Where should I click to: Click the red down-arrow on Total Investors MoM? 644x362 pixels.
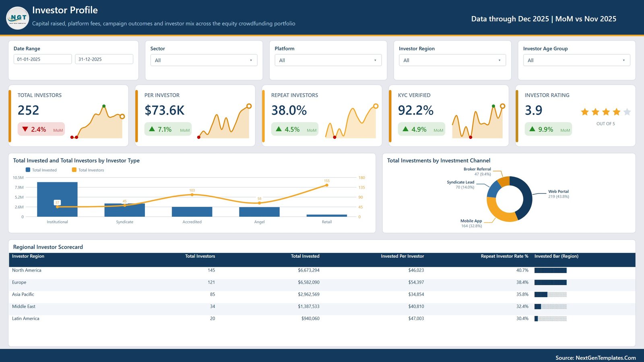pos(25,129)
